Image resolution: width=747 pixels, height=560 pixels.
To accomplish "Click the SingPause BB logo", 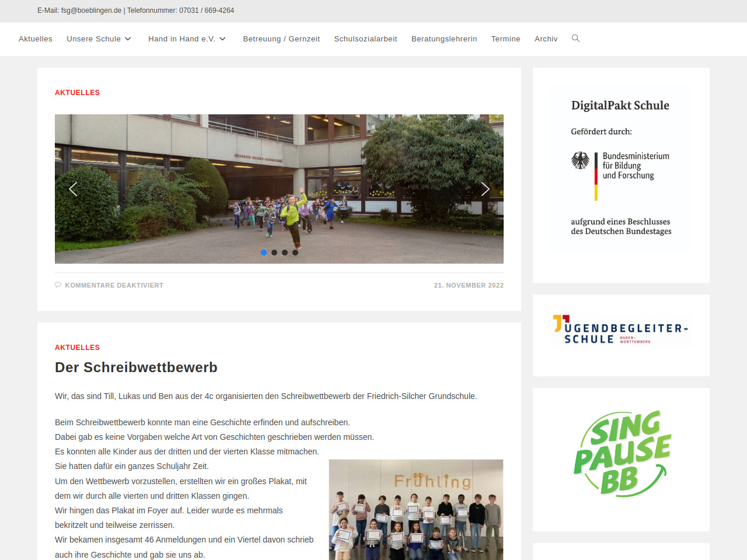I will click(x=621, y=454).
